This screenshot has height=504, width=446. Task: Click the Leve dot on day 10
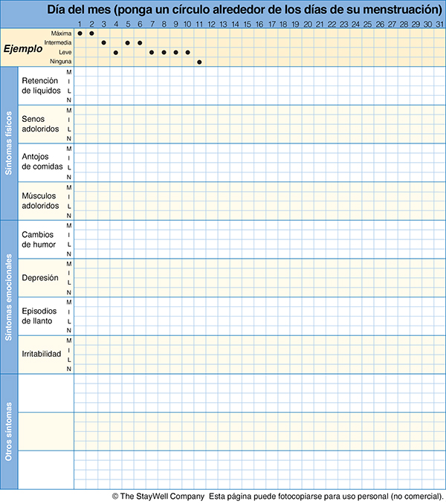[x=187, y=53]
